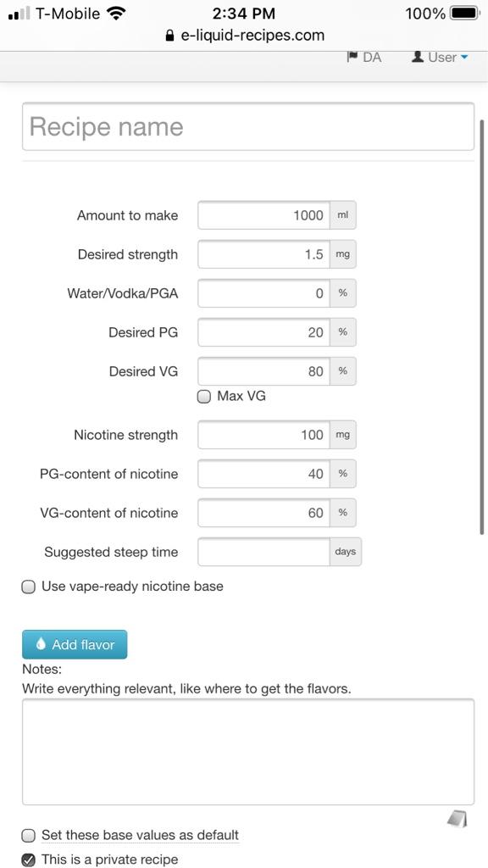Toggle Set these base values as default

coord(28,835)
